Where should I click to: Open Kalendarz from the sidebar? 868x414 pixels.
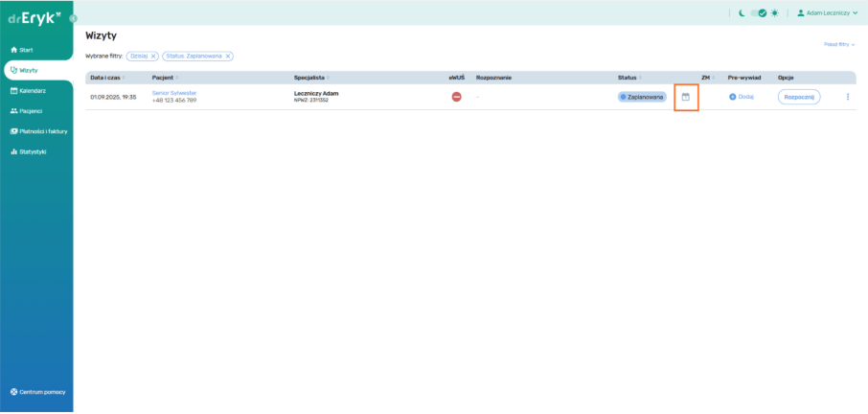[28, 91]
